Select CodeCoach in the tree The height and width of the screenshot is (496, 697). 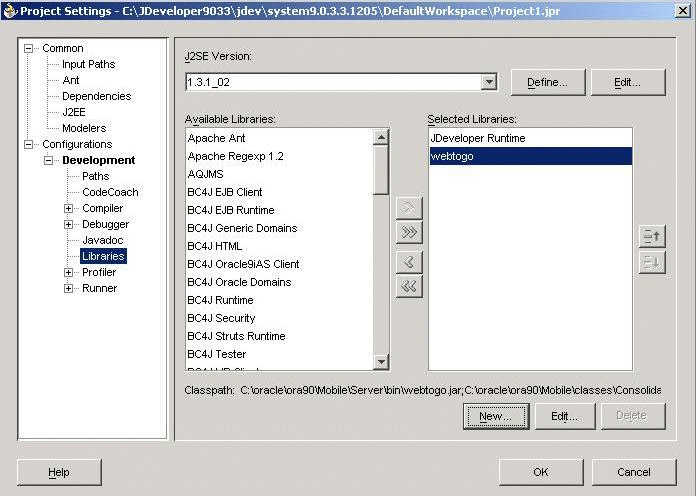(x=110, y=192)
